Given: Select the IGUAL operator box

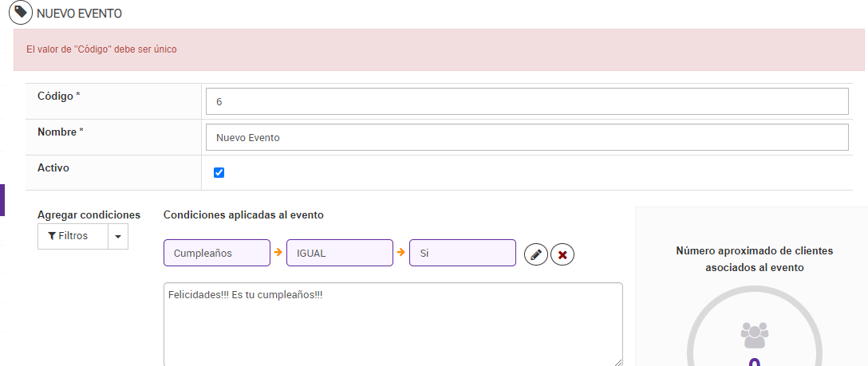Looking at the screenshot, I should click(339, 253).
